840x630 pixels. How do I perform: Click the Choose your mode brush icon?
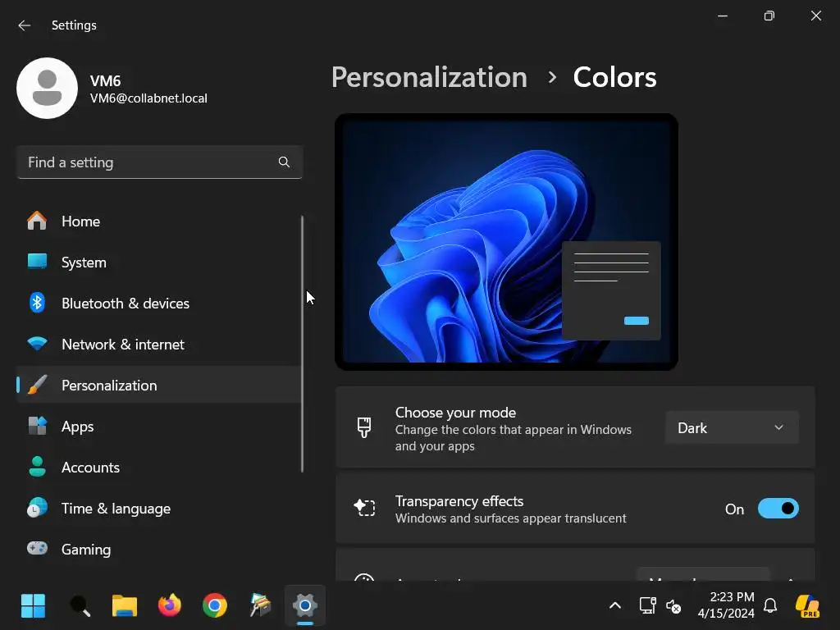tap(364, 427)
